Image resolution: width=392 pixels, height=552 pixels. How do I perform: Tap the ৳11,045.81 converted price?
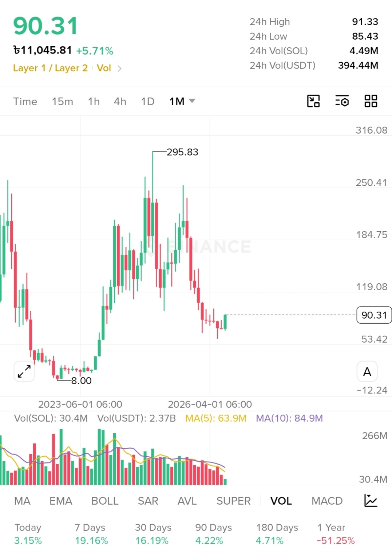[43, 50]
